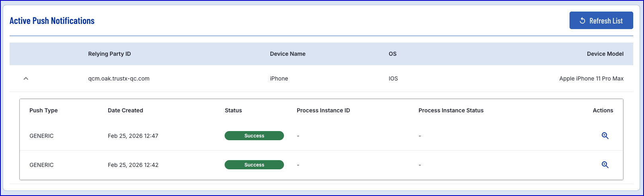Viewport: 644px width, 196px height.
Task: Click the Refresh List button
Action: coord(601,21)
